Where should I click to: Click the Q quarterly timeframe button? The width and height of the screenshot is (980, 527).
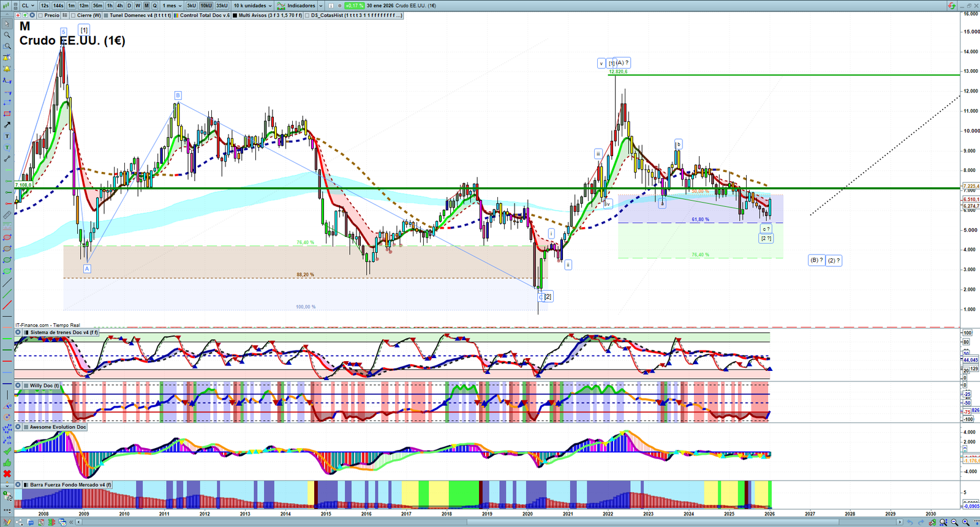click(155, 6)
